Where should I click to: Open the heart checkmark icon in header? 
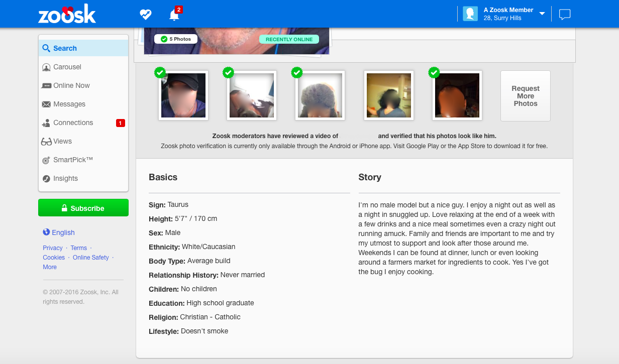click(146, 15)
